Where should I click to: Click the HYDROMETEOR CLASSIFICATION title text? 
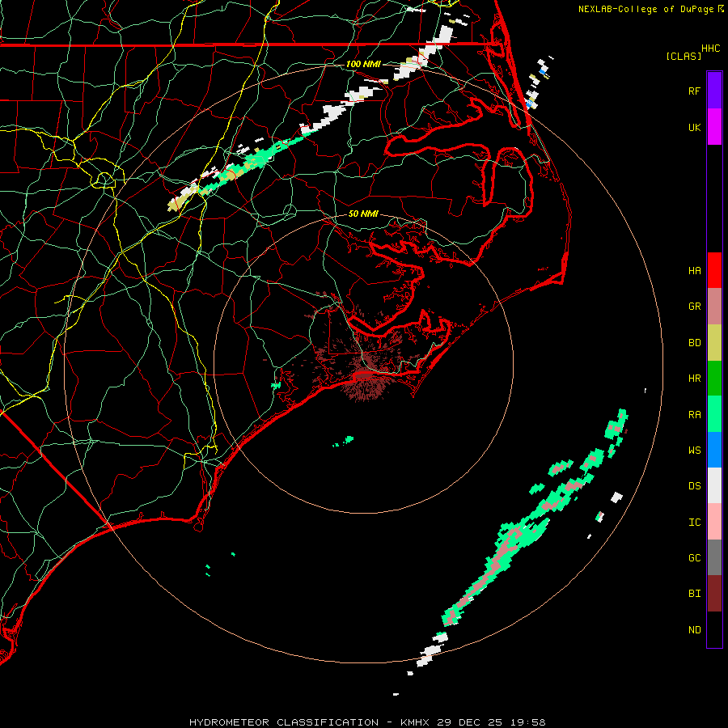click(284, 722)
